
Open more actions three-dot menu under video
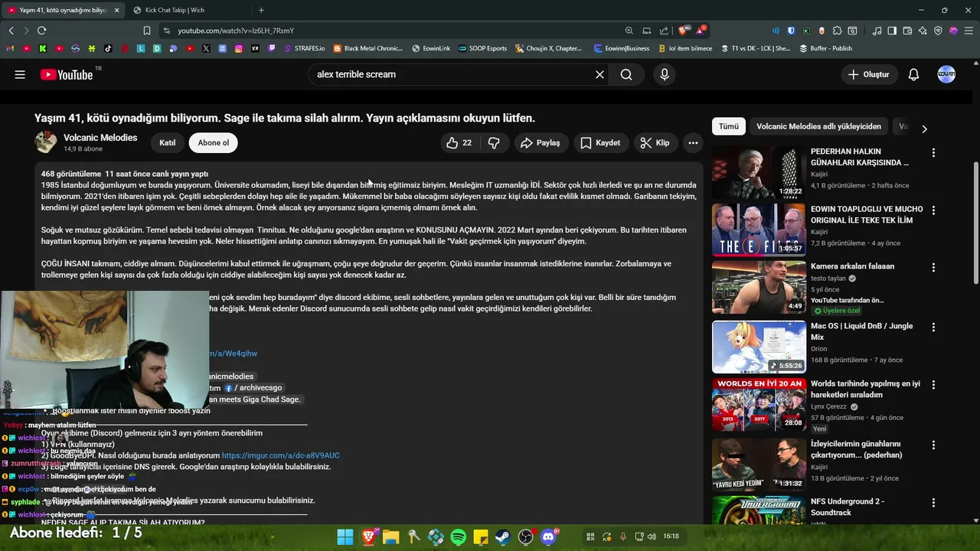pos(693,142)
